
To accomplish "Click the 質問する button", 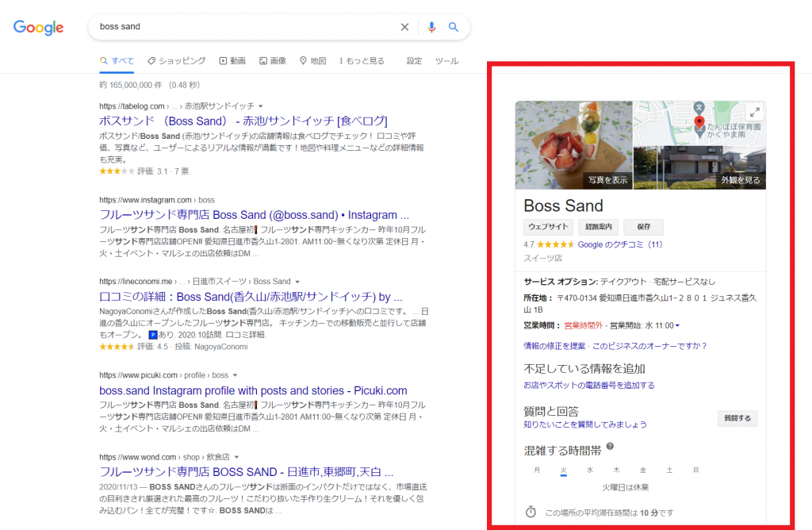I will tap(737, 418).
